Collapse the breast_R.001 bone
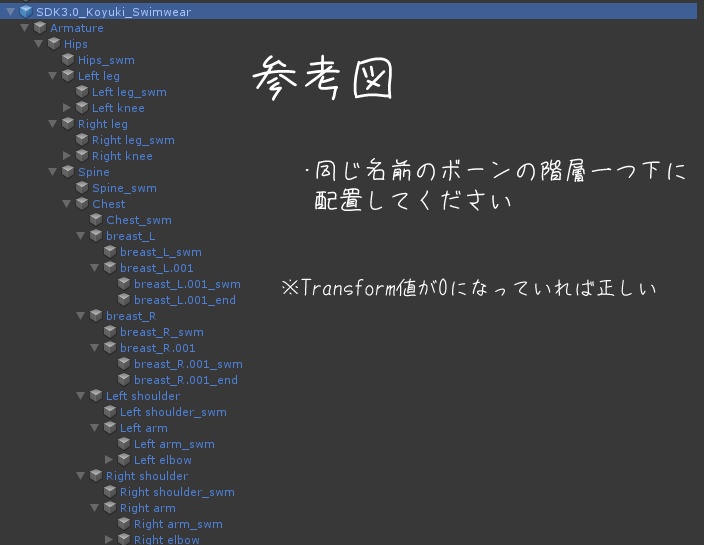 (x=95, y=348)
